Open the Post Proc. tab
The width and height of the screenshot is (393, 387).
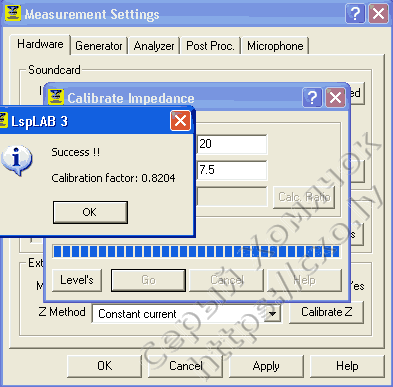pos(210,46)
